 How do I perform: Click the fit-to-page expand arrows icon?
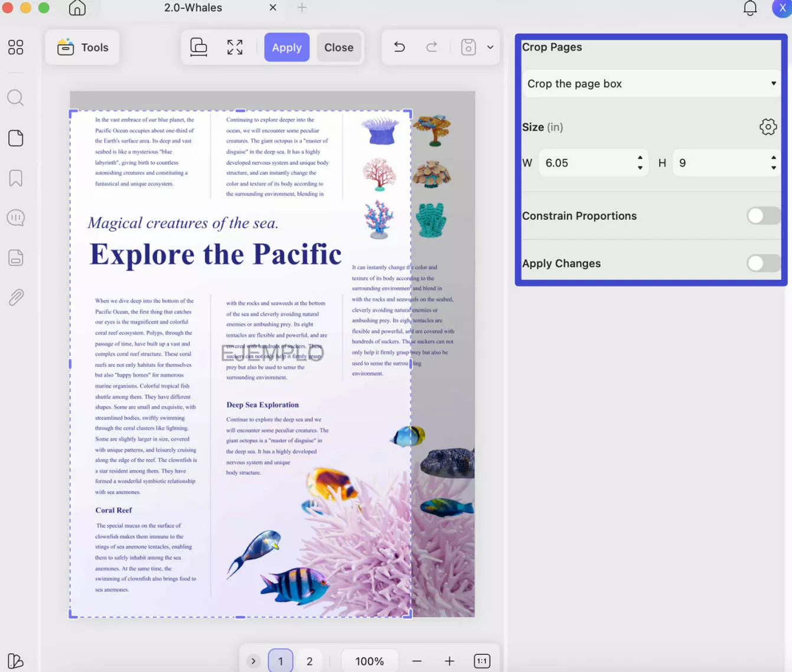pos(234,47)
